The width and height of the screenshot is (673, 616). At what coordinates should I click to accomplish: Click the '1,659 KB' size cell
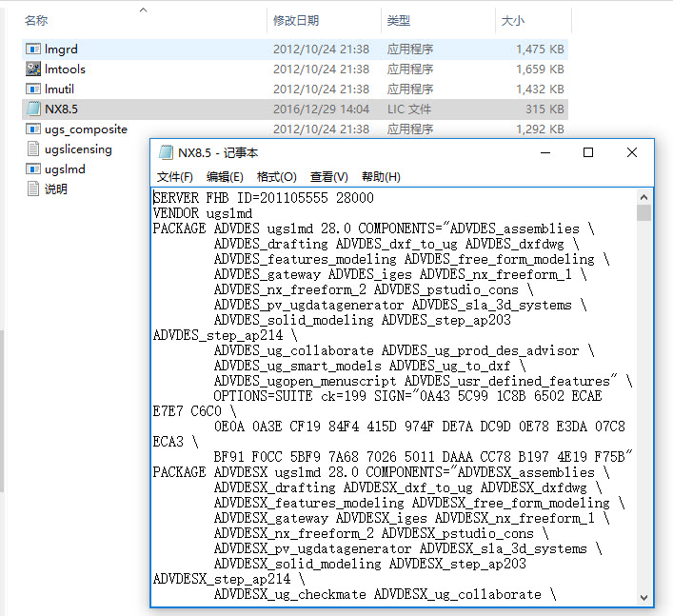pos(540,69)
